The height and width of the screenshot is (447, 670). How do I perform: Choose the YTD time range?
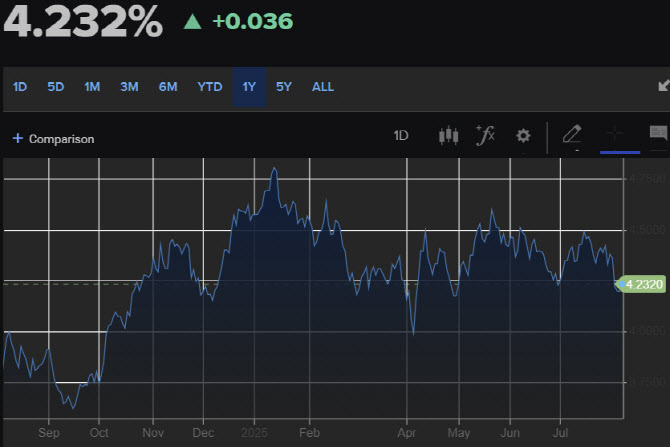(210, 87)
